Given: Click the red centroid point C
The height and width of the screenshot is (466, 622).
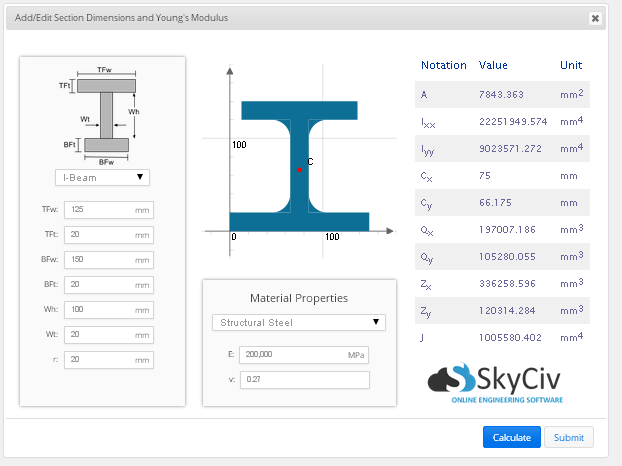Looking at the screenshot, I should 299,170.
